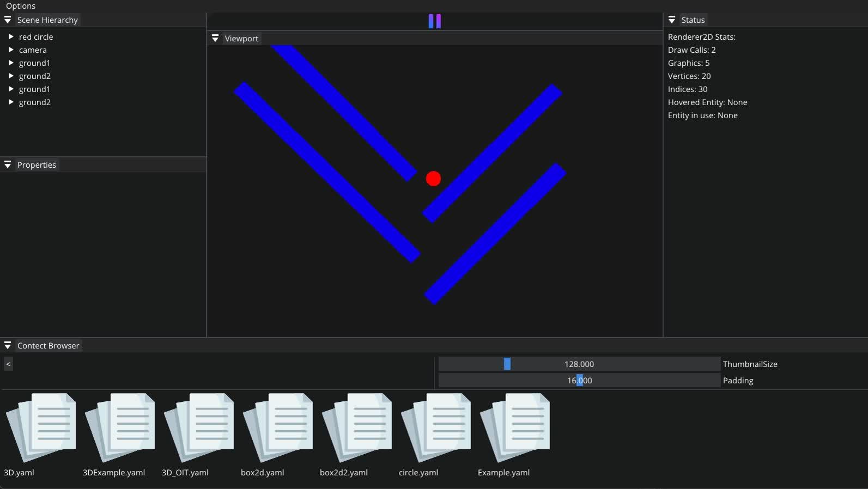Collapse the Viewport panel

click(x=215, y=39)
